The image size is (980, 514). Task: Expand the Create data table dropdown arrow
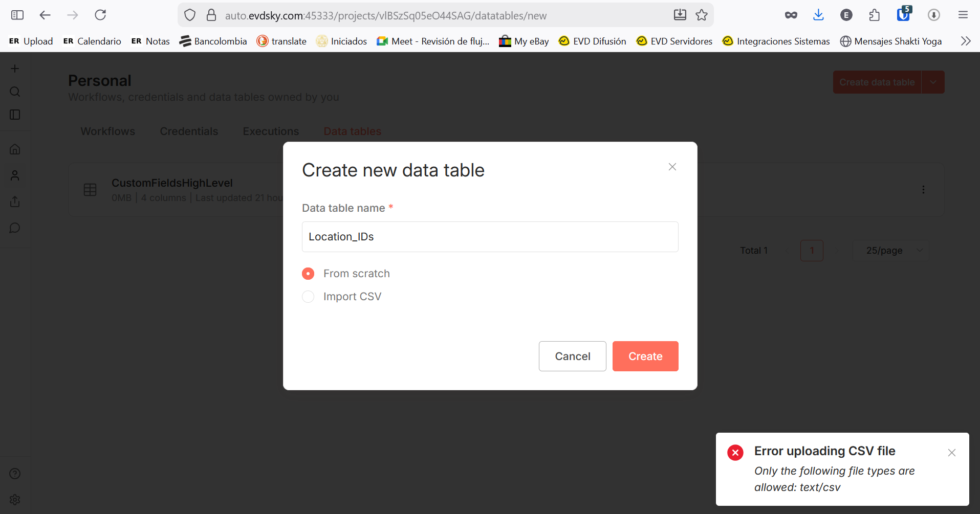933,82
